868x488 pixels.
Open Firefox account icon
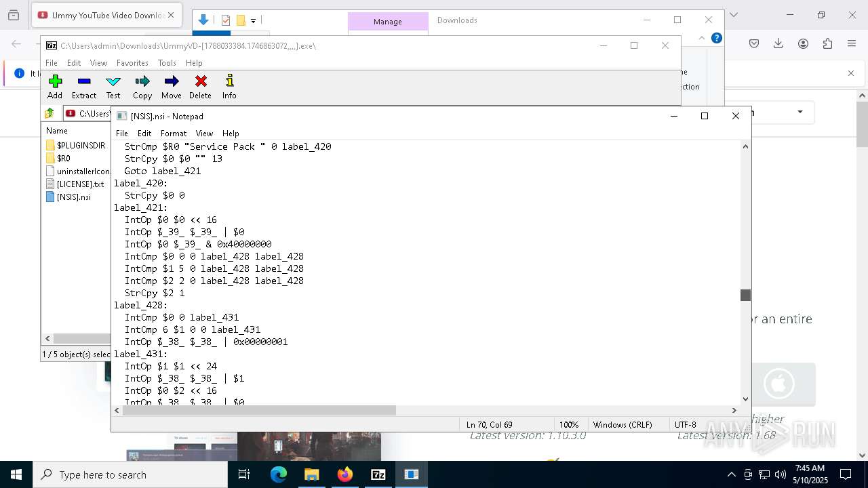click(803, 43)
